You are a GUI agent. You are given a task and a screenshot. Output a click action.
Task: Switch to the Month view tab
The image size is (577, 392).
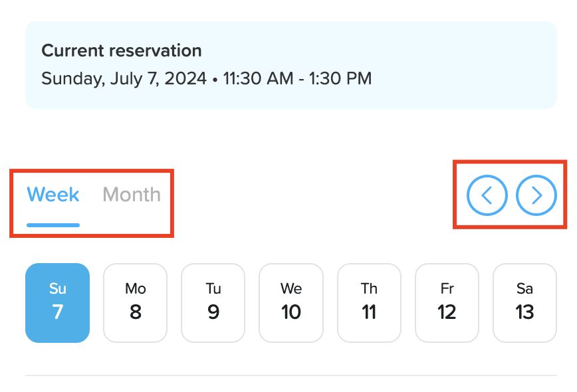[x=132, y=195]
